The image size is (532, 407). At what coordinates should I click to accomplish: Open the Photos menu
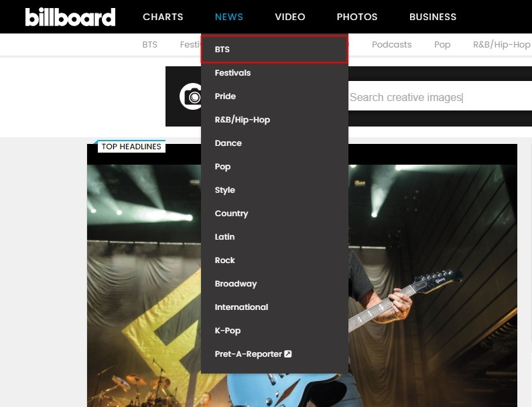click(x=357, y=17)
